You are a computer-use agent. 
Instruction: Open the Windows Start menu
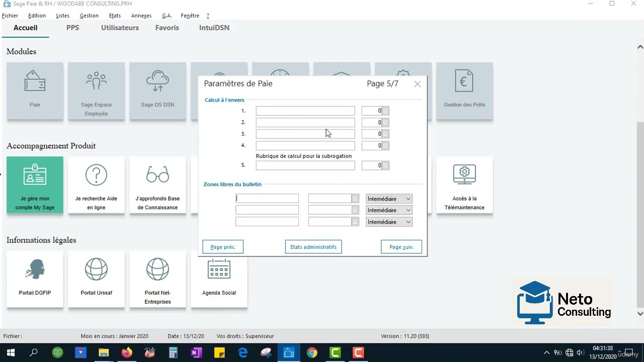pos(11,353)
